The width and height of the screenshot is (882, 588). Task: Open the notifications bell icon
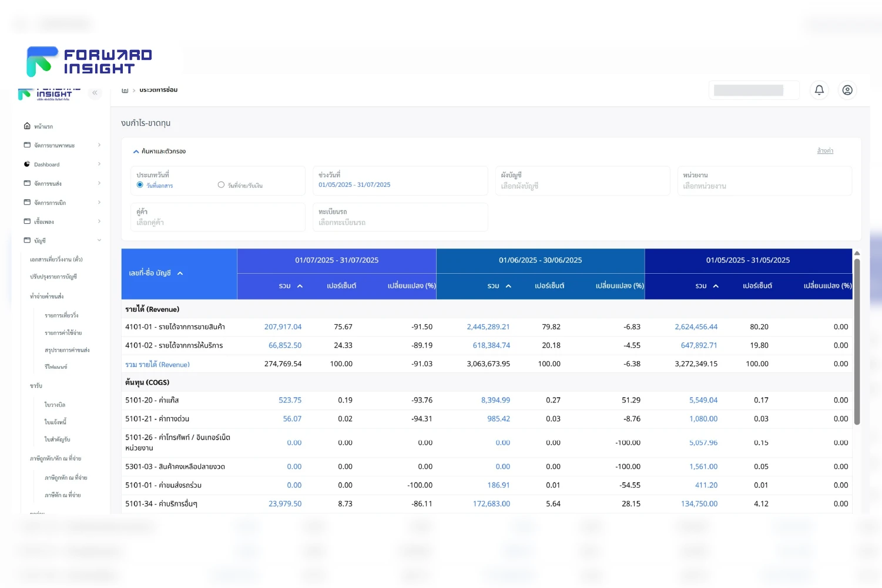[x=819, y=90]
